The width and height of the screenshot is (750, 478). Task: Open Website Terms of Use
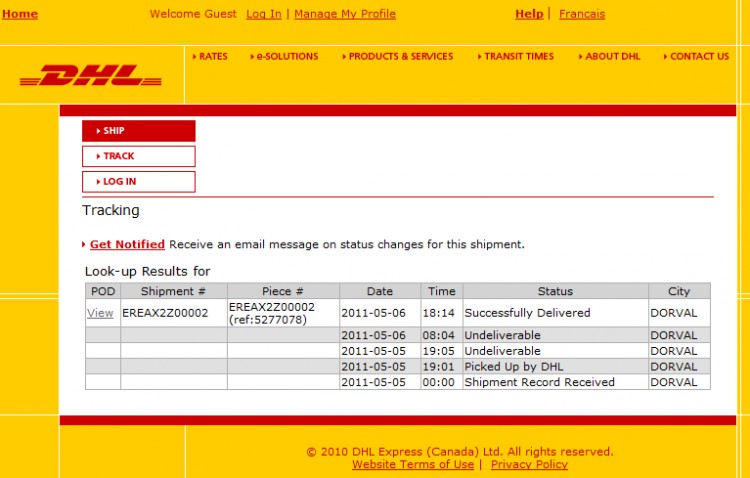click(413, 464)
